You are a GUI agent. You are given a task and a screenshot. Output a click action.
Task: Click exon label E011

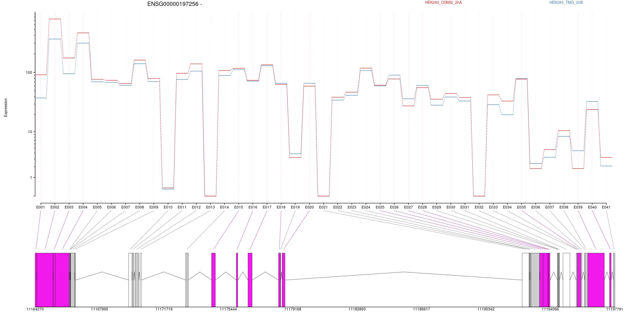[182, 207]
